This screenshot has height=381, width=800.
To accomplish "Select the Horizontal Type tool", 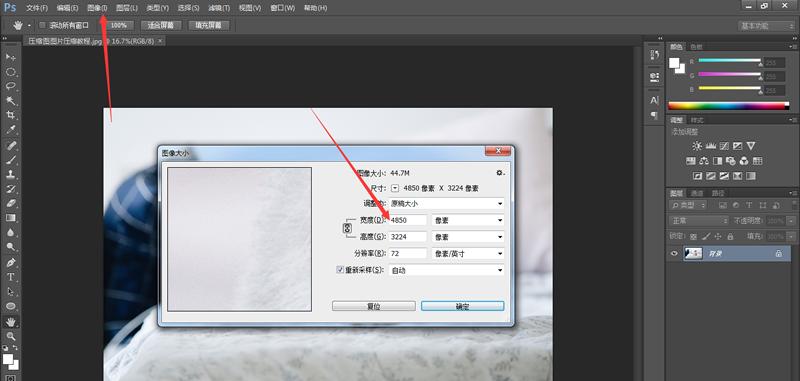I will coord(11,277).
